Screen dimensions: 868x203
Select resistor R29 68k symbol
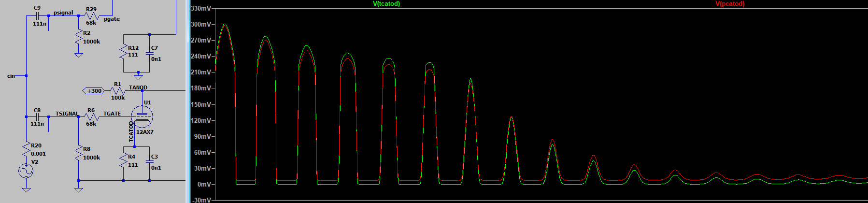click(x=91, y=15)
